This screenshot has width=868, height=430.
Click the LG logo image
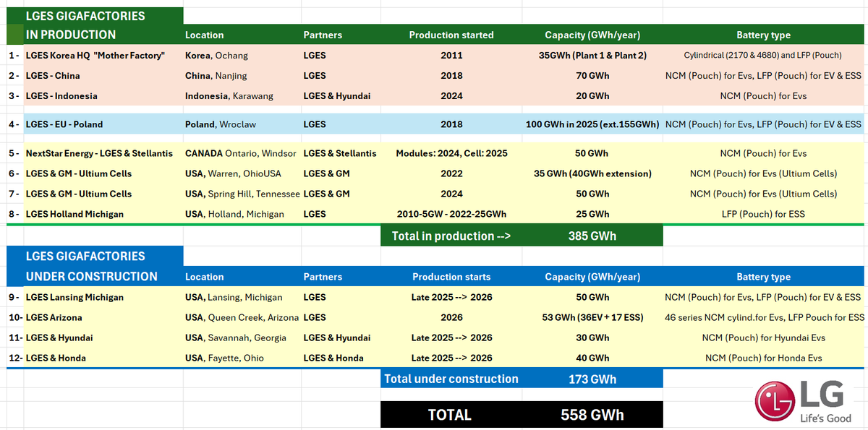tap(803, 403)
